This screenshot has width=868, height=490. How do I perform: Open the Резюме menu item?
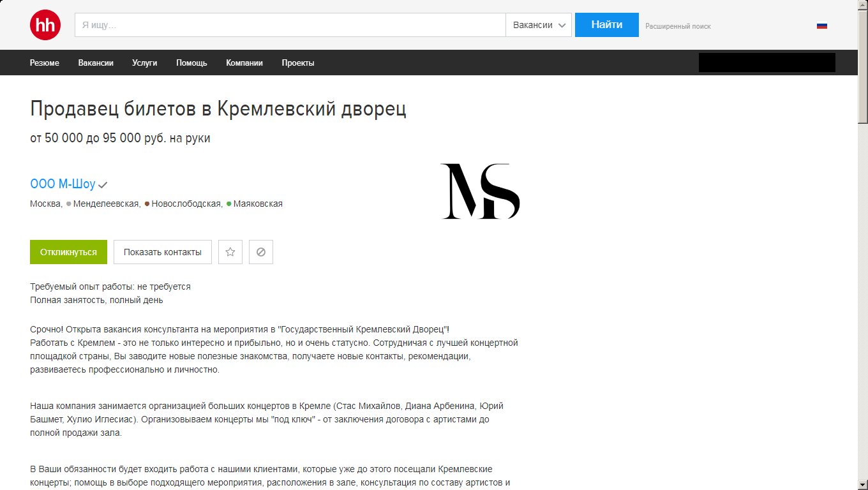[45, 63]
